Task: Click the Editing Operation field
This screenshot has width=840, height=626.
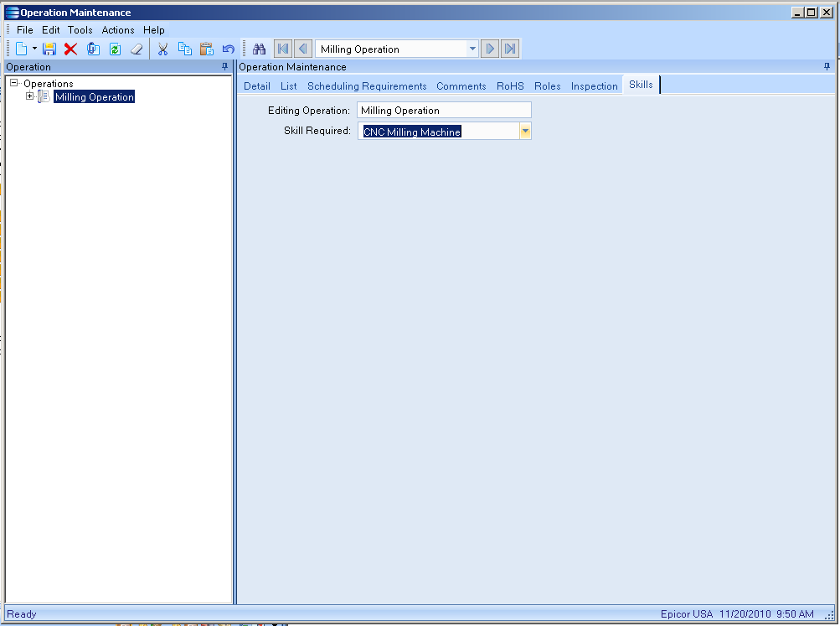Action: point(444,111)
